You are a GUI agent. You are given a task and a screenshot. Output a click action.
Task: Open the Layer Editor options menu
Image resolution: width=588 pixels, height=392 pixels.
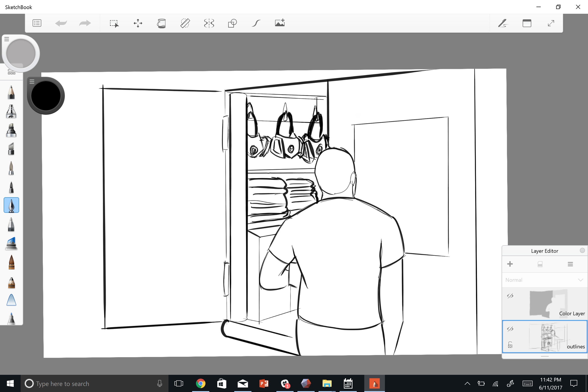[x=570, y=264]
